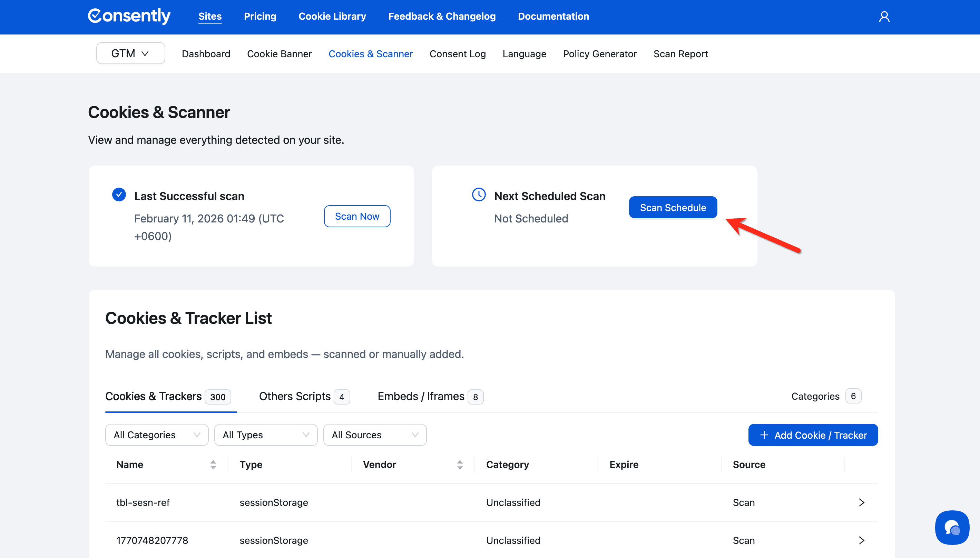Click the Scan Schedule button

click(x=673, y=207)
